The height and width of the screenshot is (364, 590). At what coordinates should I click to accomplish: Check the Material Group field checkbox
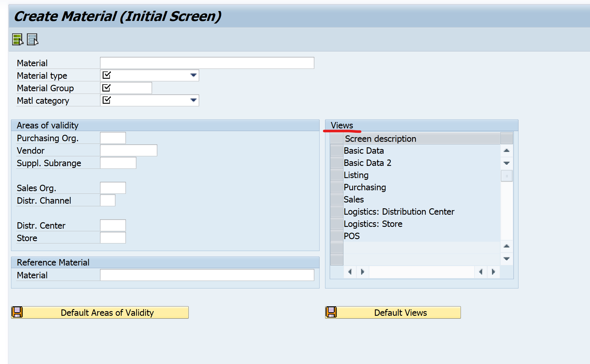coord(107,87)
